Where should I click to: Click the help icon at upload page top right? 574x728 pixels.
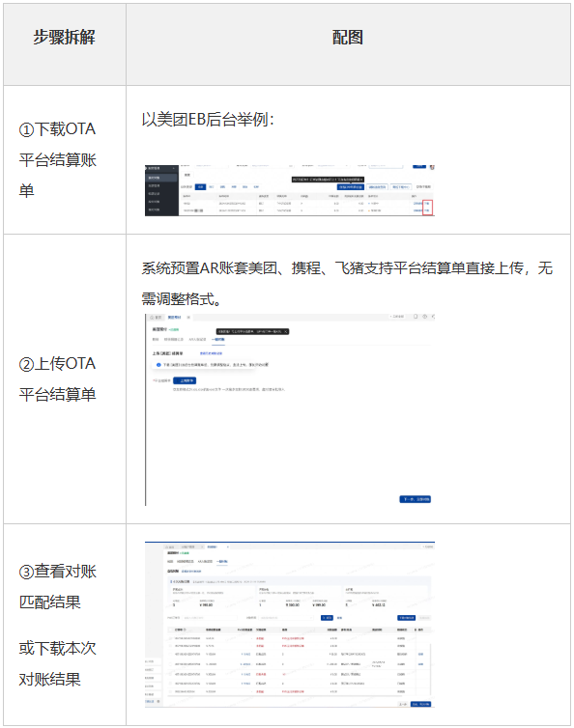pos(424,317)
